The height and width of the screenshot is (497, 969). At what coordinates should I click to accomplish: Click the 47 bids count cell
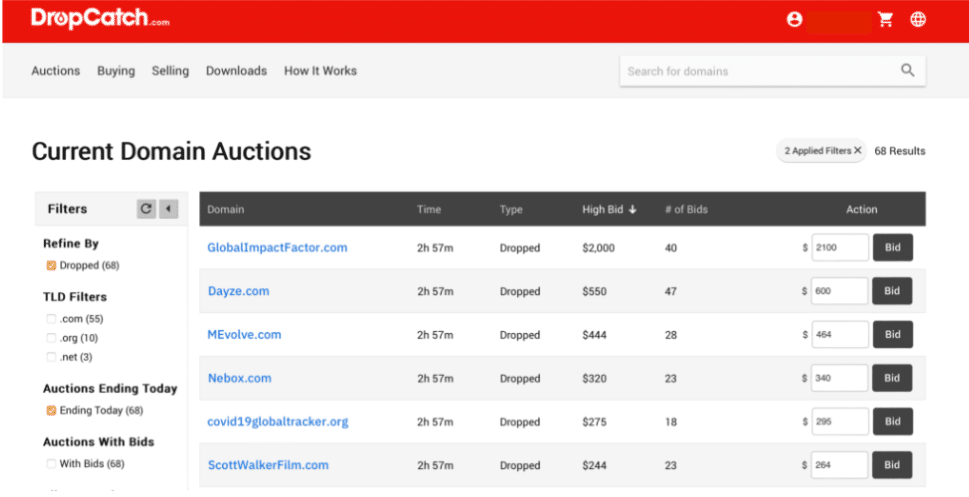coord(671,291)
